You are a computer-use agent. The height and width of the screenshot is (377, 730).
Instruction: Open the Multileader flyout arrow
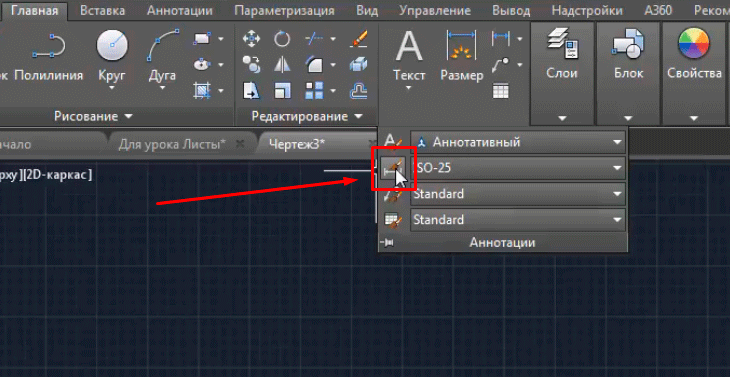(x=519, y=65)
